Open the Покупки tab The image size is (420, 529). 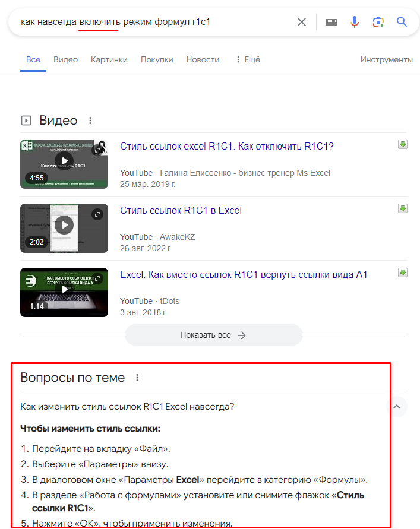(x=157, y=59)
